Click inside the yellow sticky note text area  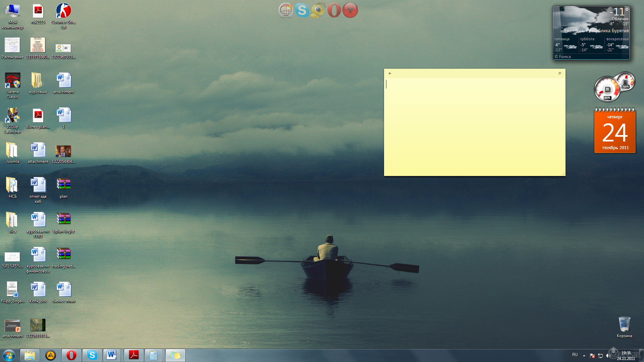[x=474, y=127]
